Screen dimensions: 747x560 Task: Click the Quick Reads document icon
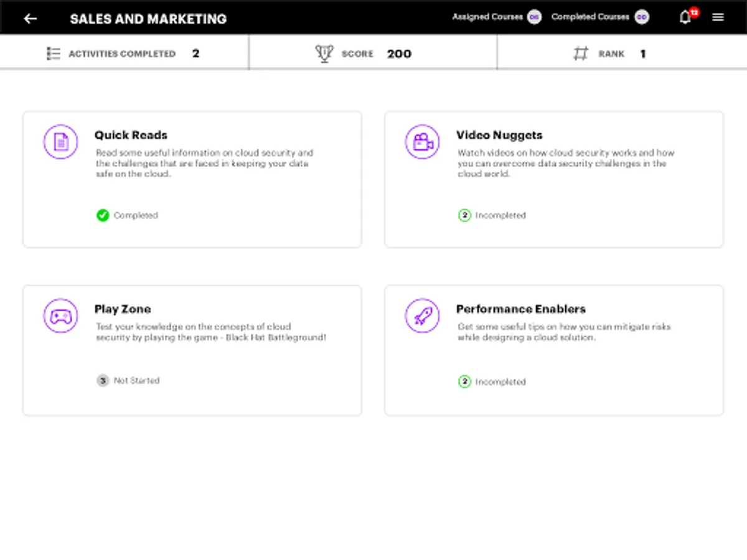(60, 142)
